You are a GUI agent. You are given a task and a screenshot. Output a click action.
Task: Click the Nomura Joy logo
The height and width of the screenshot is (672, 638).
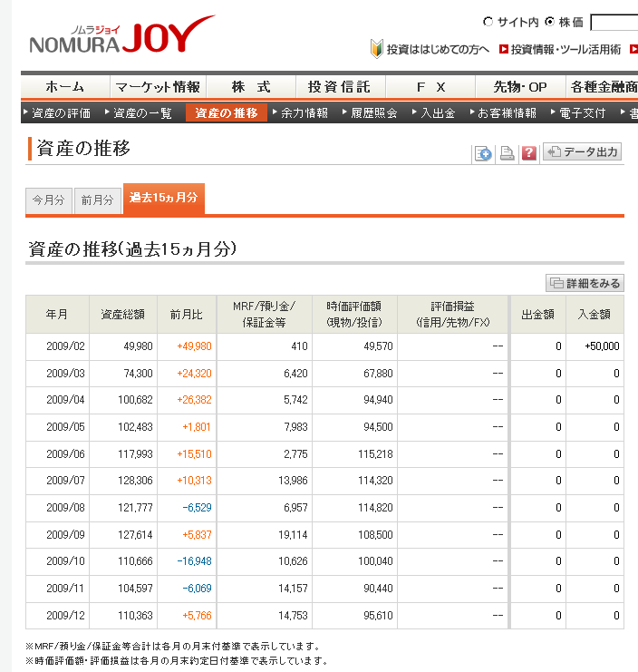click(121, 36)
